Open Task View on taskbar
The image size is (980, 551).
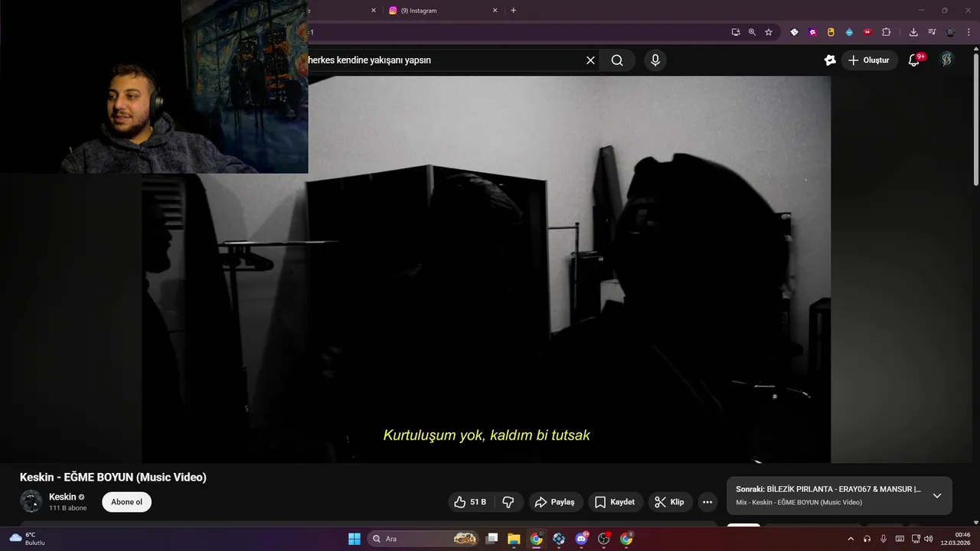click(492, 539)
